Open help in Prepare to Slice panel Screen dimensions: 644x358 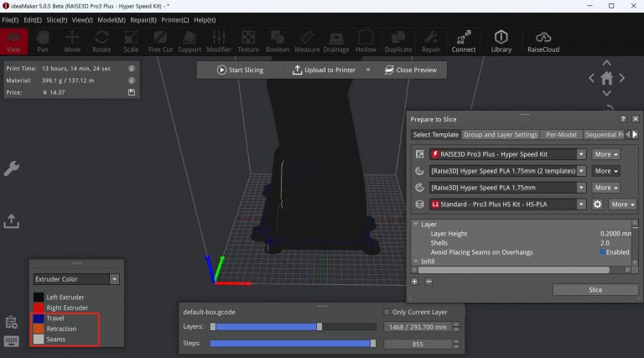coord(623,119)
